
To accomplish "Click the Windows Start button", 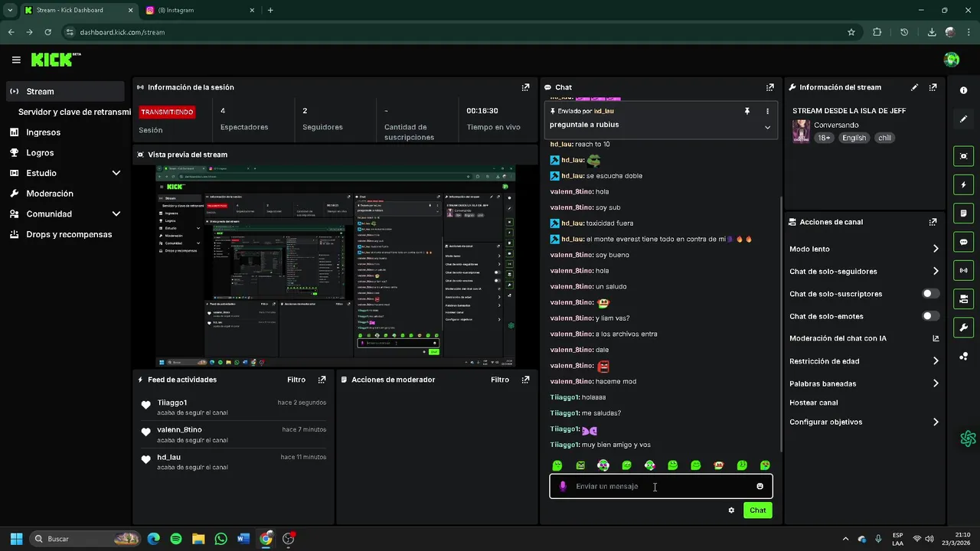I will pos(16,539).
